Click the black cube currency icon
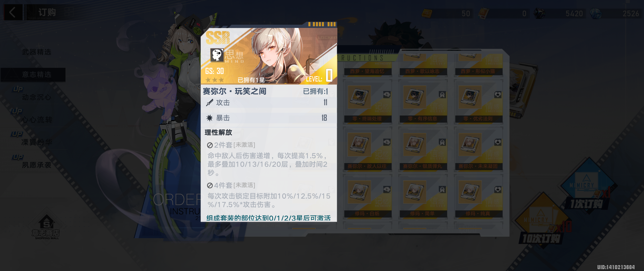 pos(539,13)
